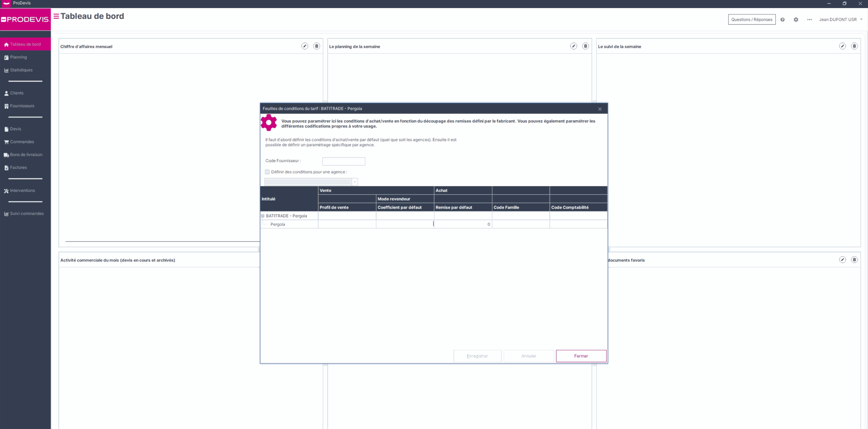Click the Remise par défaut column header
This screenshot has width=868, height=429.
click(463, 207)
